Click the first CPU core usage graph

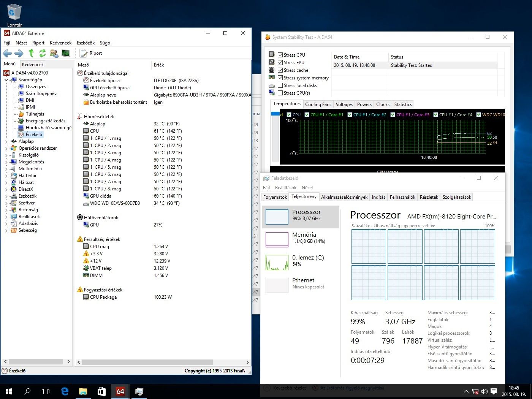pos(369,247)
